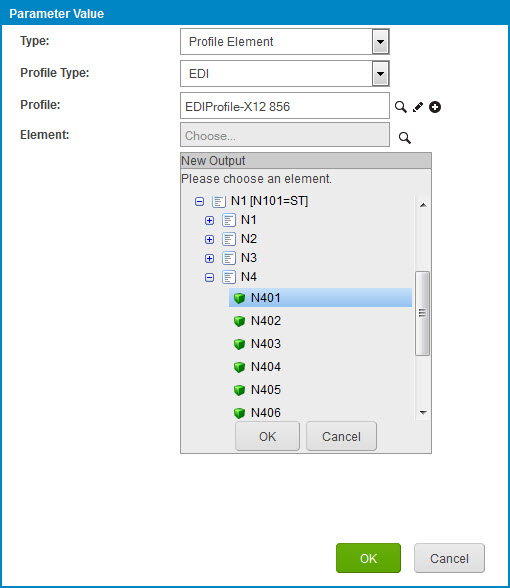
Task: Click the element tree scrollbar thumb
Action: click(423, 313)
